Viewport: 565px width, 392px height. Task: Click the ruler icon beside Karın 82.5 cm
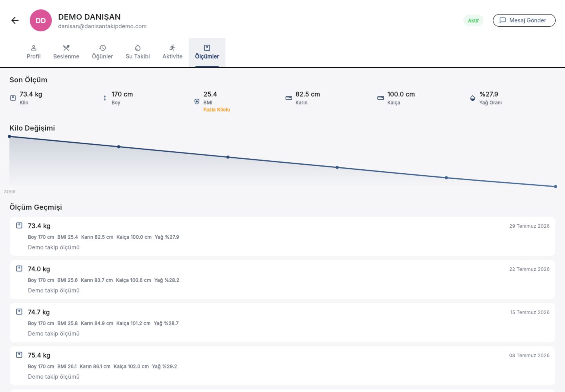(289, 98)
